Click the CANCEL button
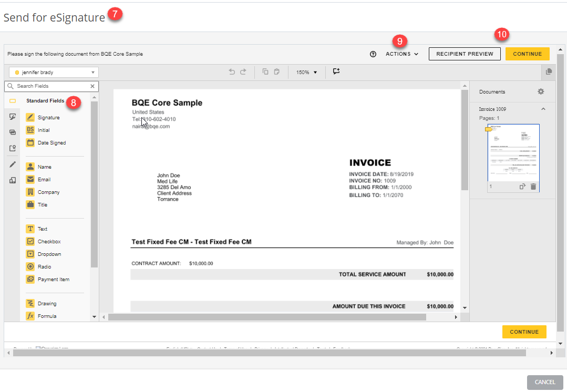 [x=544, y=382]
